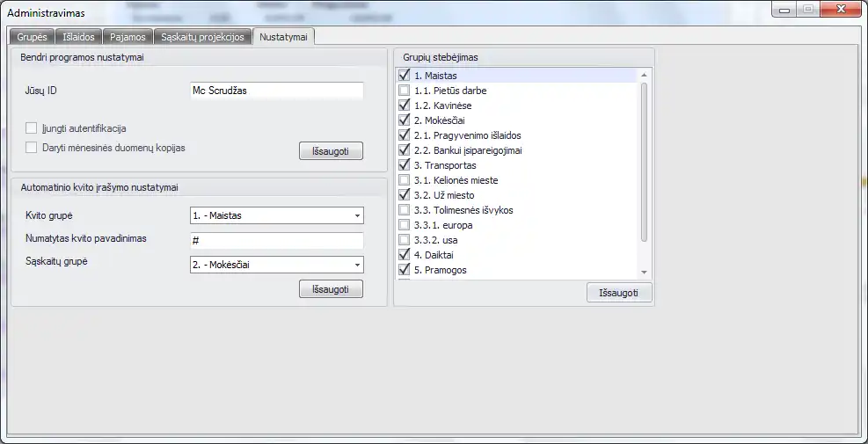Click Išsaugoti in Grupių stebėjimas panel
The image size is (868, 444).
pos(619,293)
